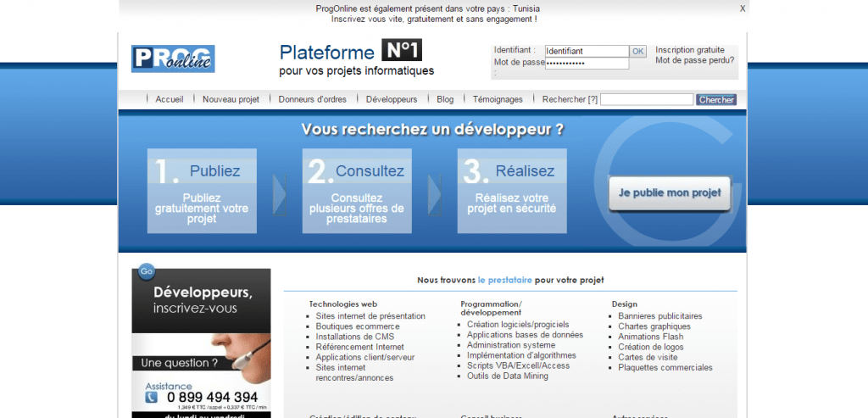868x418 pixels.
Task: Click 'Vous recherchez un développeur ?' headline
Action: 433,130
